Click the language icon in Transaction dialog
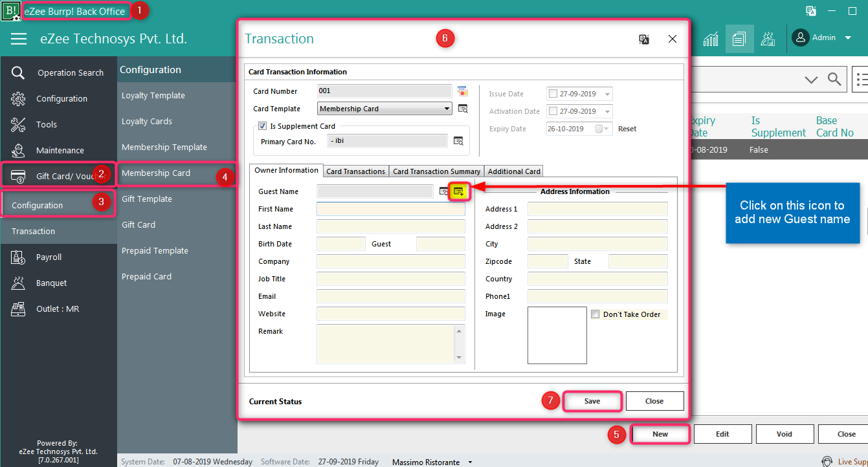Image resolution: width=868 pixels, height=467 pixels. tap(644, 39)
